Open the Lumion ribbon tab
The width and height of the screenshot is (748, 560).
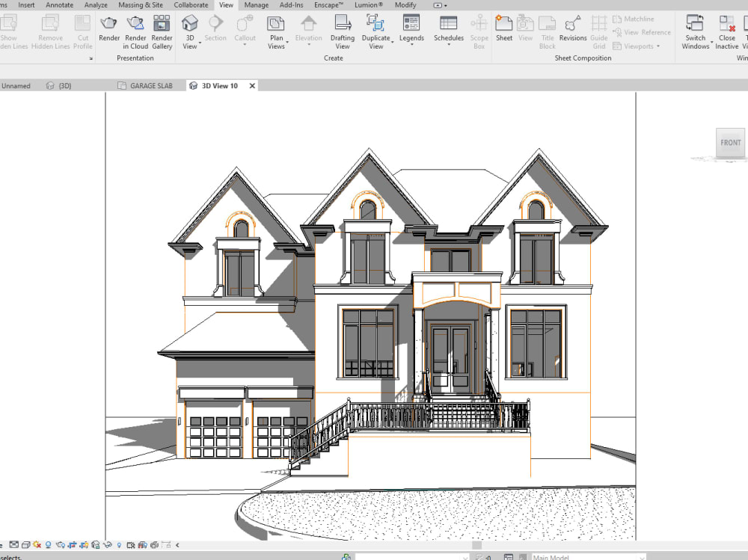point(368,4)
